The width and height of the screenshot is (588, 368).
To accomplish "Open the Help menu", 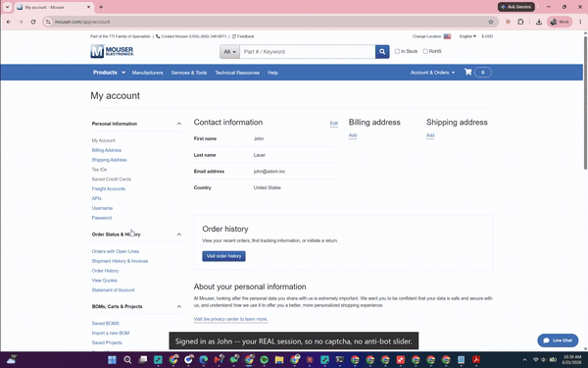I will (272, 73).
